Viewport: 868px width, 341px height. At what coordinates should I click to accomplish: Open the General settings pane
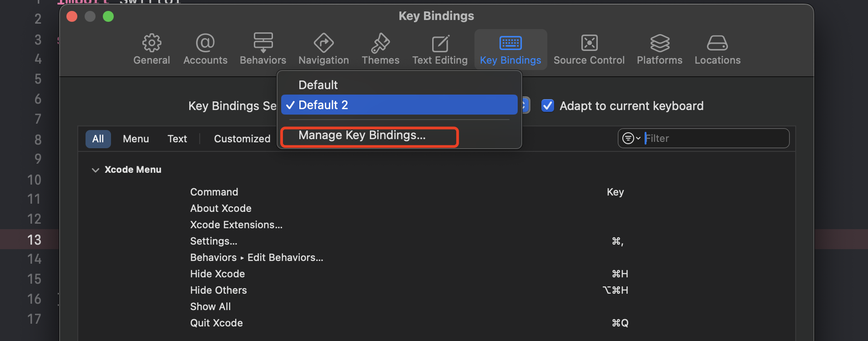(x=151, y=49)
